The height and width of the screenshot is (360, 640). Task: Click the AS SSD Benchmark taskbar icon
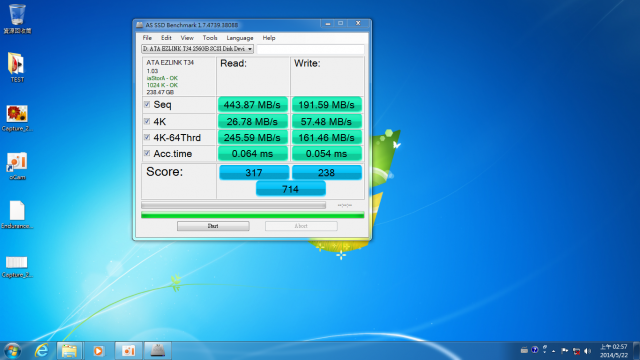158,351
